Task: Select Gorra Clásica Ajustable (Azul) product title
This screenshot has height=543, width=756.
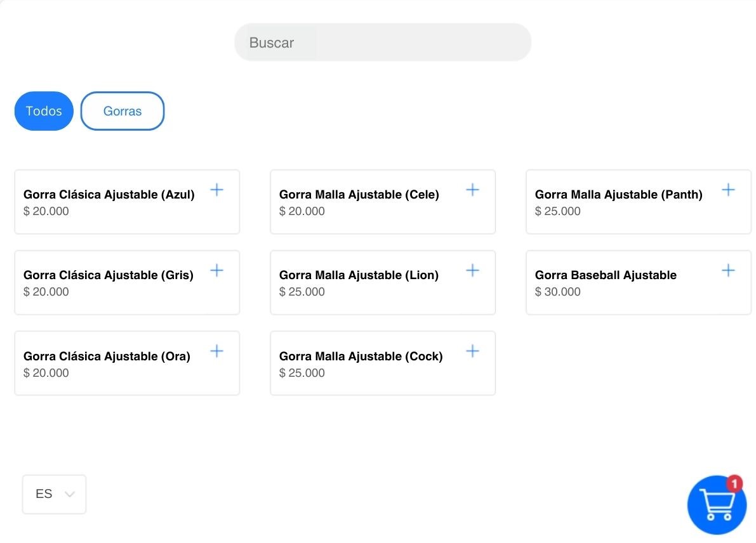Action: coord(109,195)
